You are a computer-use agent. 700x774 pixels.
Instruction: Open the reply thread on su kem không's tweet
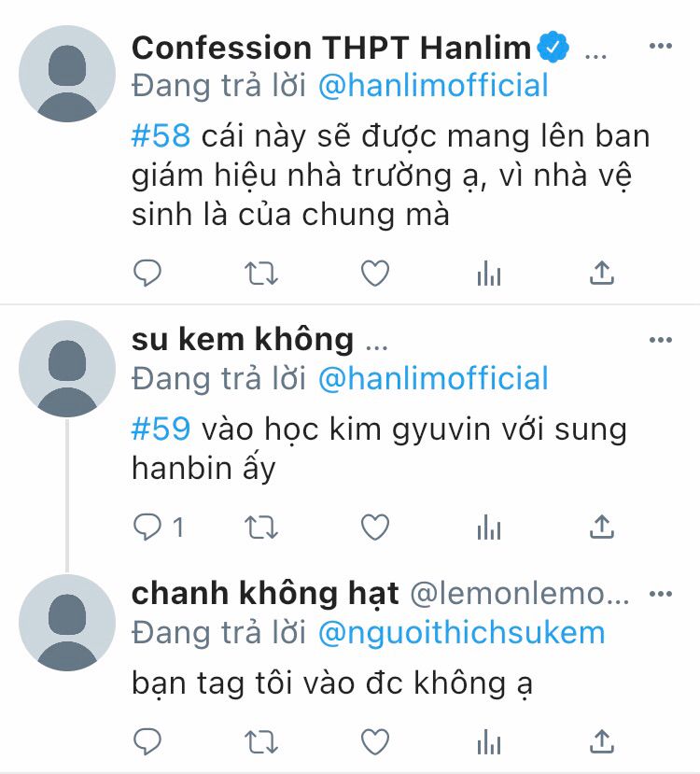pos(159,528)
